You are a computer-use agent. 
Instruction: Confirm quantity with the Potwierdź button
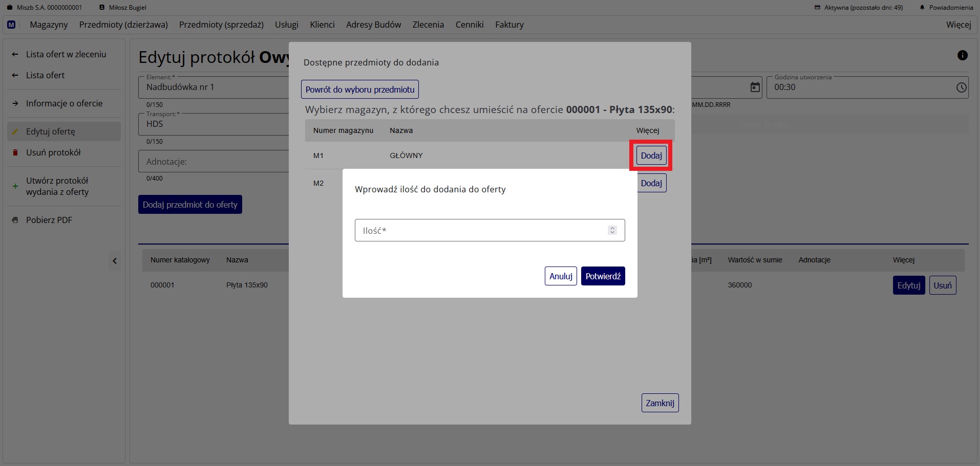click(603, 276)
